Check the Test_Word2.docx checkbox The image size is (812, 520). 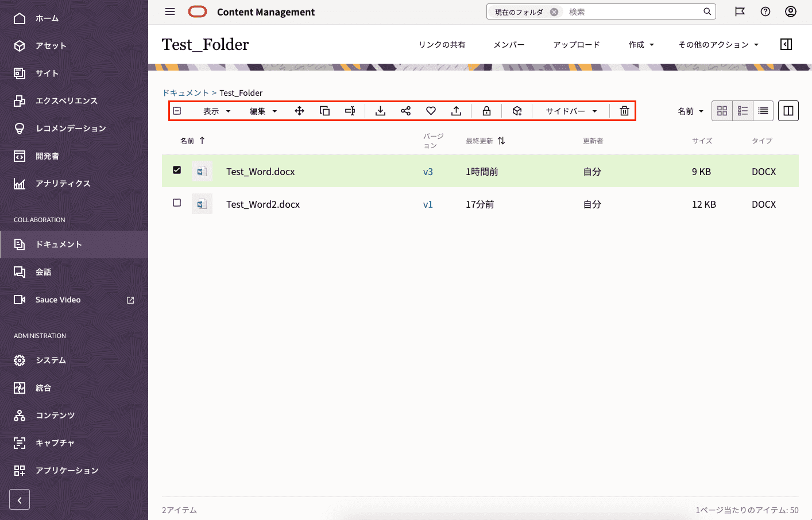pyautogui.click(x=177, y=203)
